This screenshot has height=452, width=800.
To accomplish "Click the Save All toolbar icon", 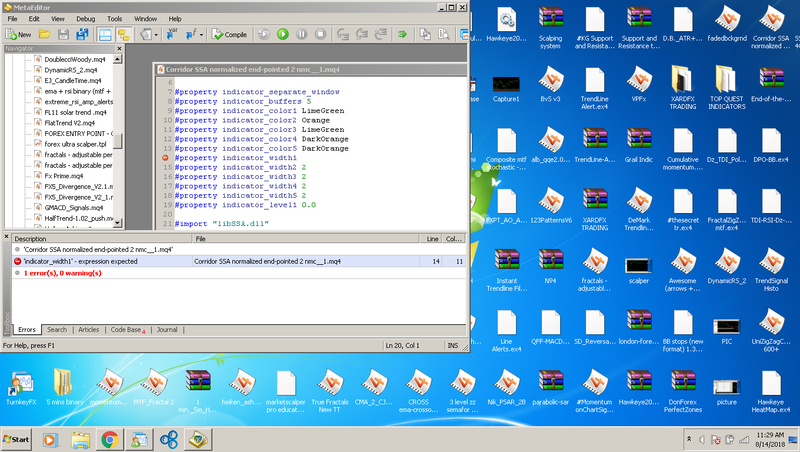I will click(x=83, y=34).
